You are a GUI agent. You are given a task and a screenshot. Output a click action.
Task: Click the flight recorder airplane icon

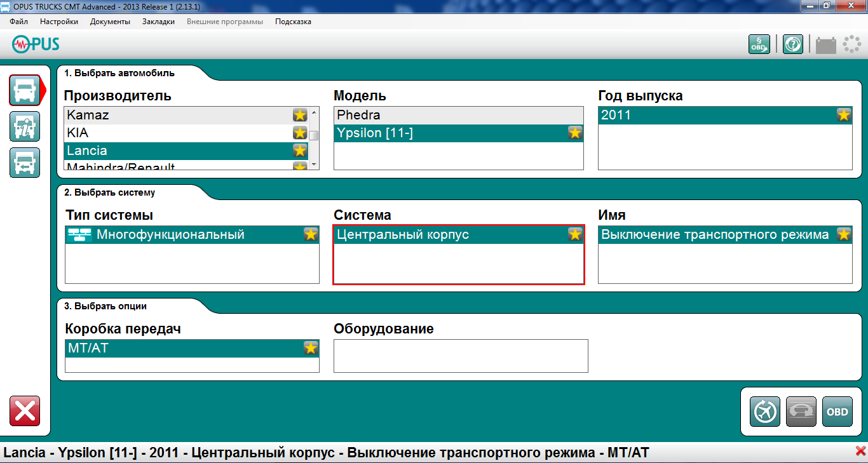coord(764,412)
